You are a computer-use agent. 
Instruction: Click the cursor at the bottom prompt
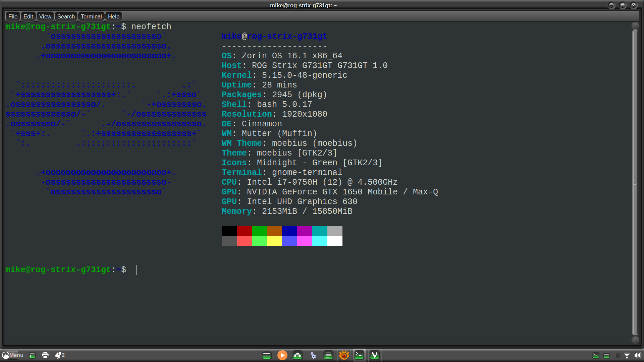(133, 270)
